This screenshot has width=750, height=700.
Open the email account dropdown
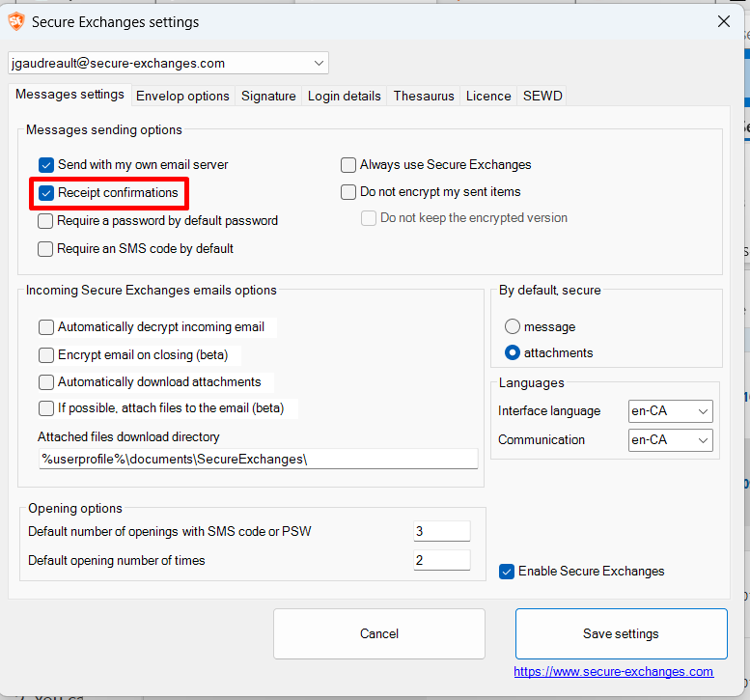pos(168,63)
